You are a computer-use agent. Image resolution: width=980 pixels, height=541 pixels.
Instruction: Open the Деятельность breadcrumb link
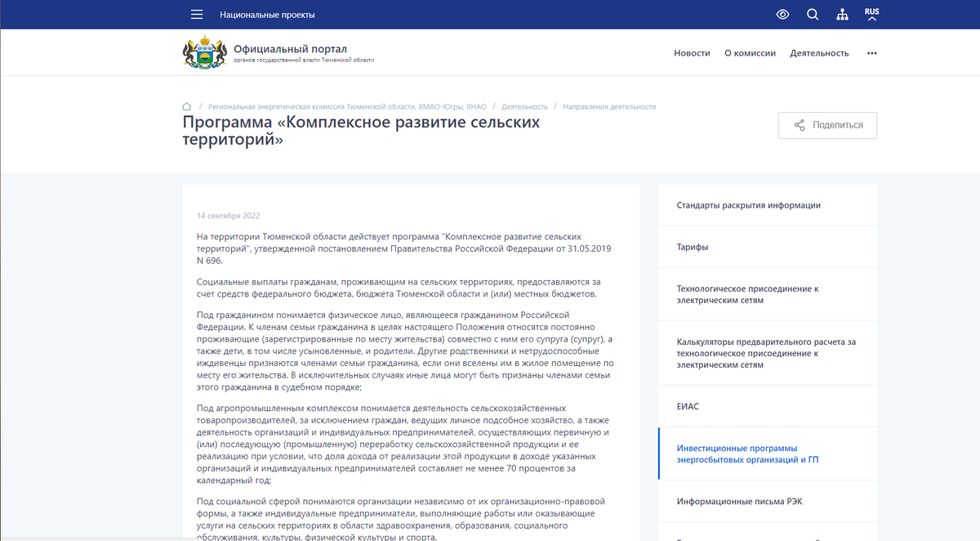click(524, 107)
